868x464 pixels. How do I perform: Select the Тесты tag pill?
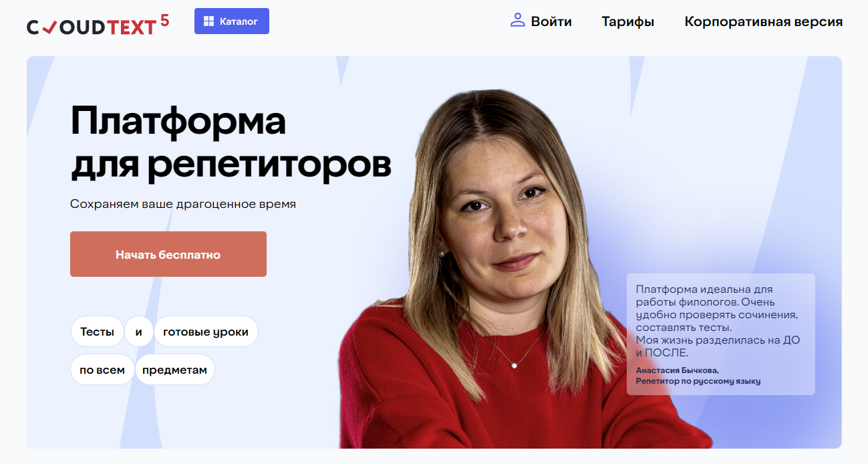point(97,332)
